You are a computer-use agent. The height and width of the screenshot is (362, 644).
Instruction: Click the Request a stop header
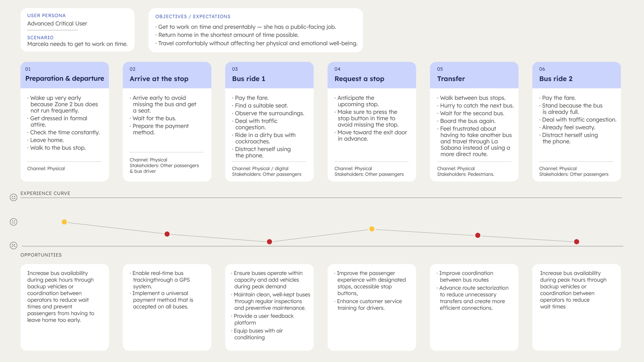pos(372,75)
